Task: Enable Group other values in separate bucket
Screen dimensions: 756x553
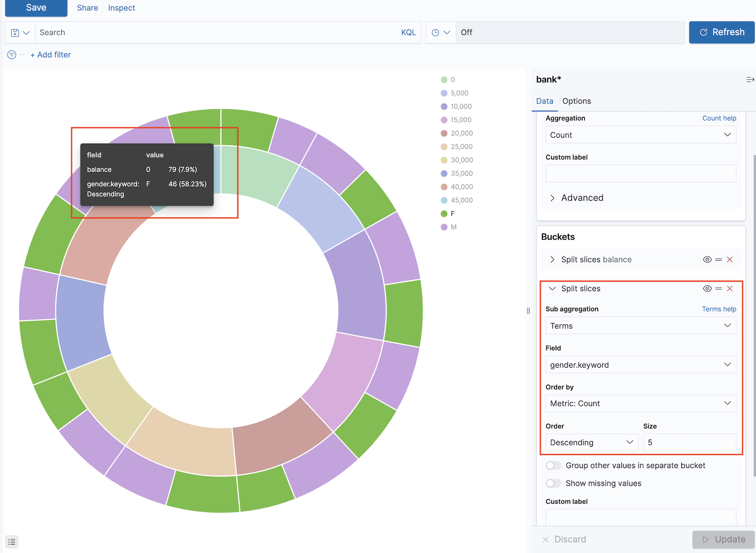Action: coord(553,465)
